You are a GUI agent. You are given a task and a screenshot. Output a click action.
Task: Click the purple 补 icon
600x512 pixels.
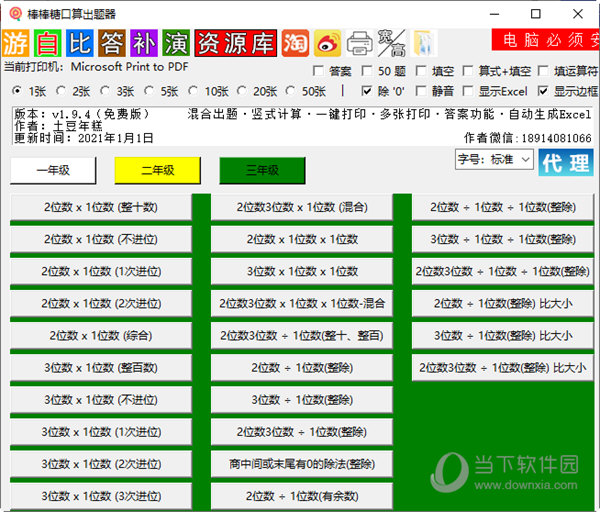(x=143, y=43)
